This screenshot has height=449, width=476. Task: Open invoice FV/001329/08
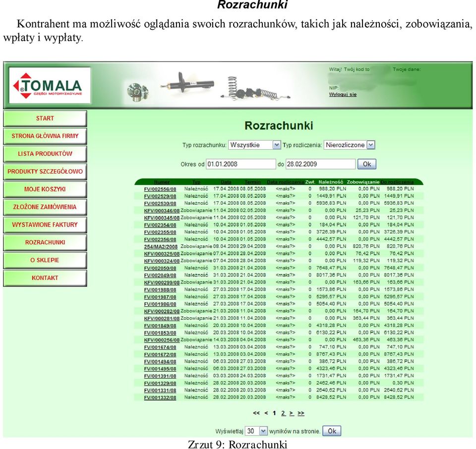(x=160, y=384)
